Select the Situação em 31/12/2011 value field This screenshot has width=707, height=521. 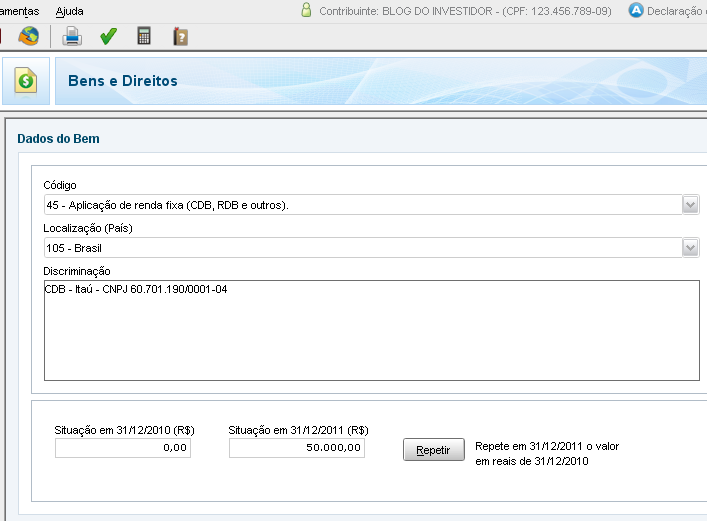click(x=297, y=448)
